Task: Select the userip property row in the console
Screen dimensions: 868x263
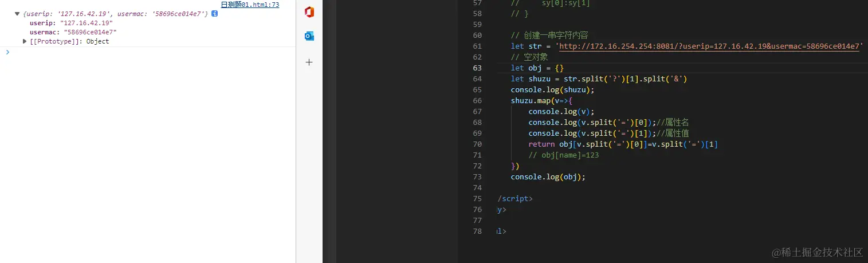Action: point(71,23)
